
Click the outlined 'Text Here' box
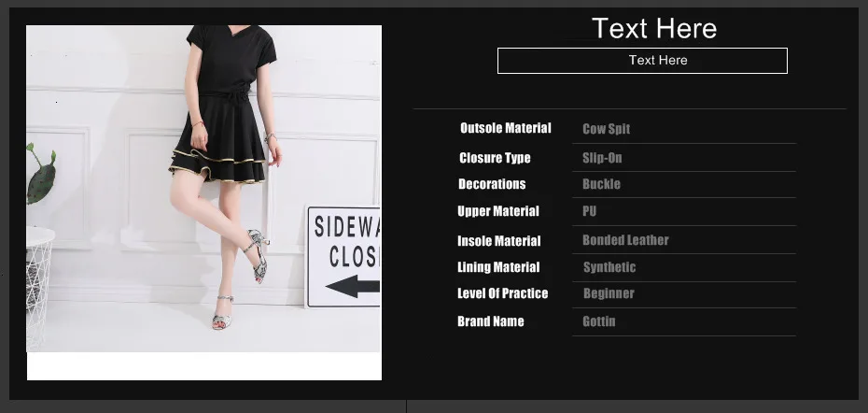pos(642,61)
